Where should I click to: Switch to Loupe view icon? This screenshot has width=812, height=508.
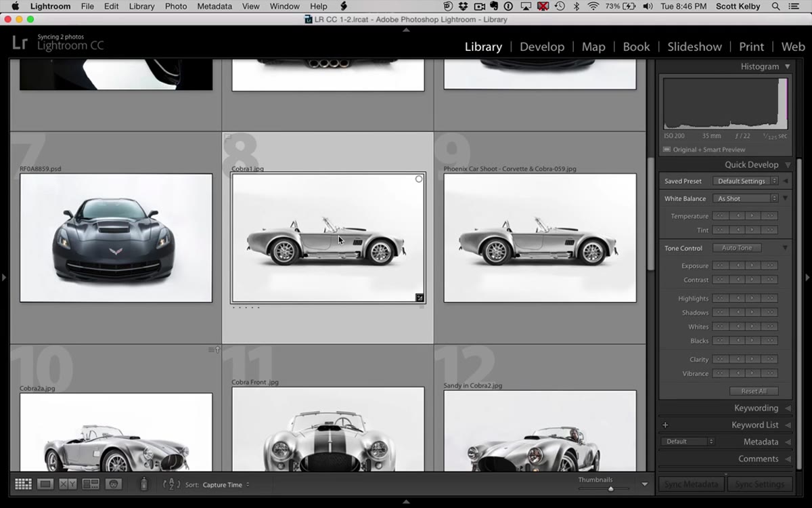point(45,484)
